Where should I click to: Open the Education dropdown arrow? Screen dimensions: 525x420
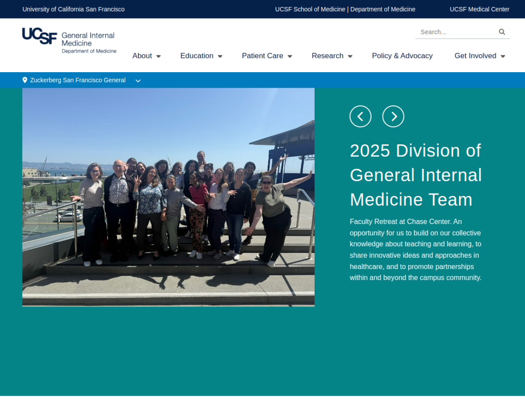220,57
